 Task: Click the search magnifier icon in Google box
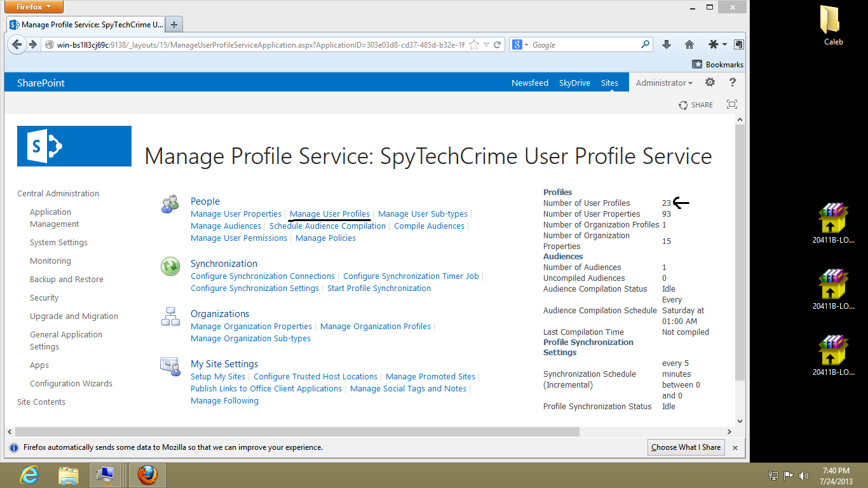coord(645,44)
